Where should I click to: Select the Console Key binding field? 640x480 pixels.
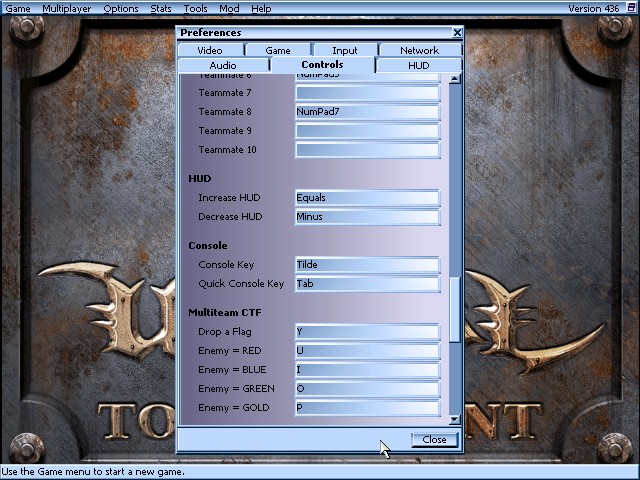(x=367, y=265)
